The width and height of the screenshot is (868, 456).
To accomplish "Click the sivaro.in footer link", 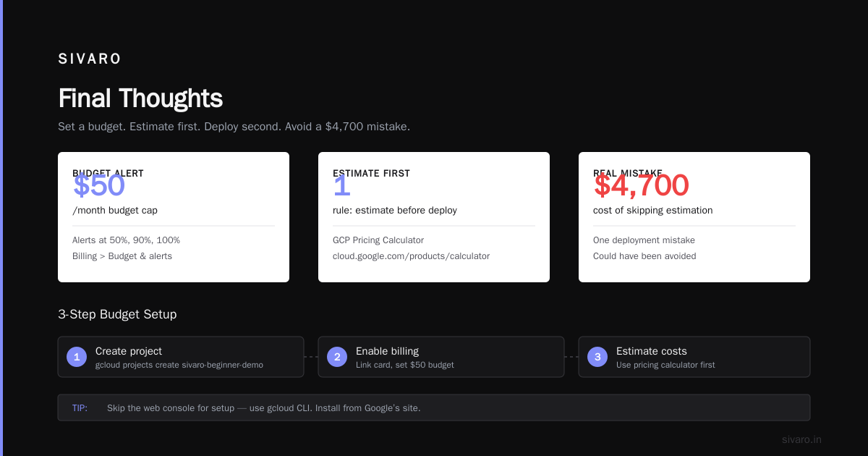I will [801, 439].
